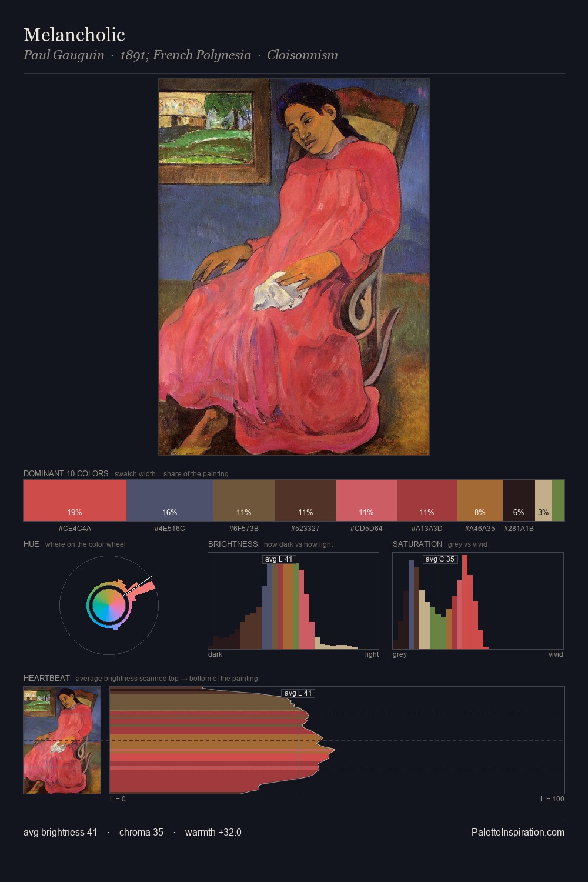Click the saturation histogram chart
The width and height of the screenshot is (588, 882).
click(478, 601)
